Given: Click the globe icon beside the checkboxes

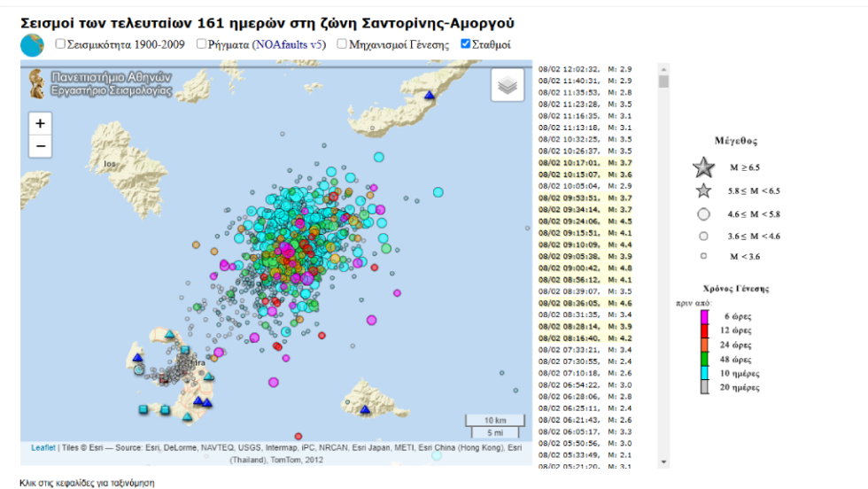Looking at the screenshot, I should point(32,45).
